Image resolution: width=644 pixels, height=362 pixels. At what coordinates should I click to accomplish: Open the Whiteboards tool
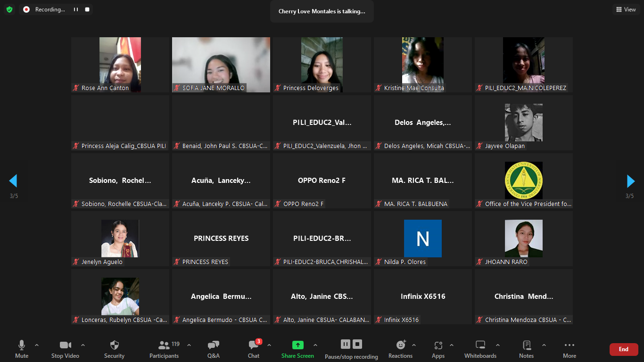[x=480, y=349]
